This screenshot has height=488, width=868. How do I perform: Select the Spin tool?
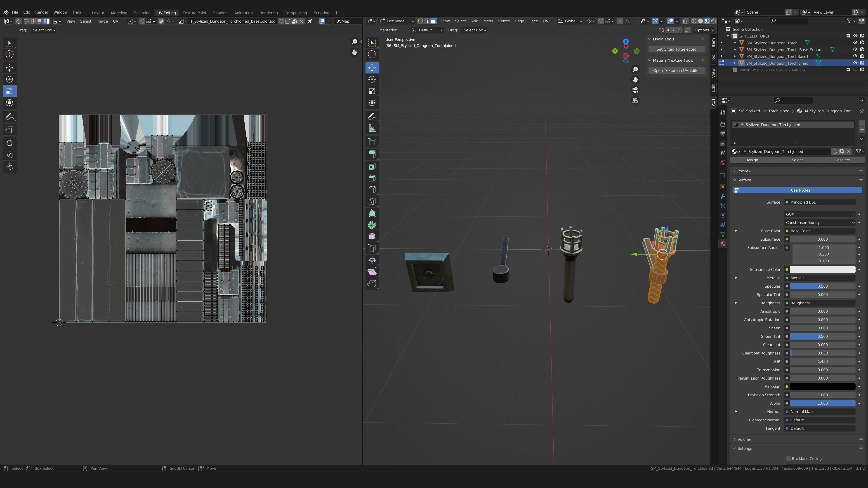point(372,225)
